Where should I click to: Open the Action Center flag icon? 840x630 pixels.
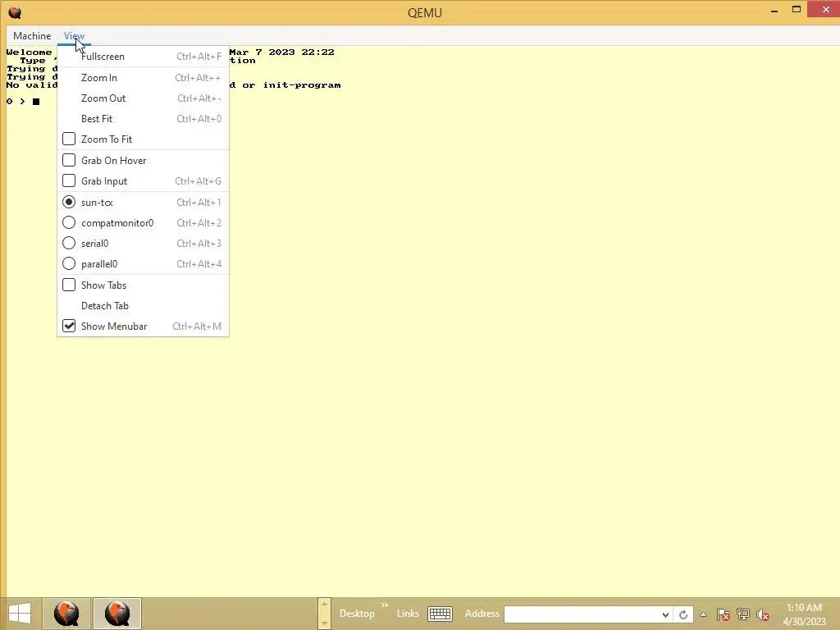pyautogui.click(x=724, y=614)
